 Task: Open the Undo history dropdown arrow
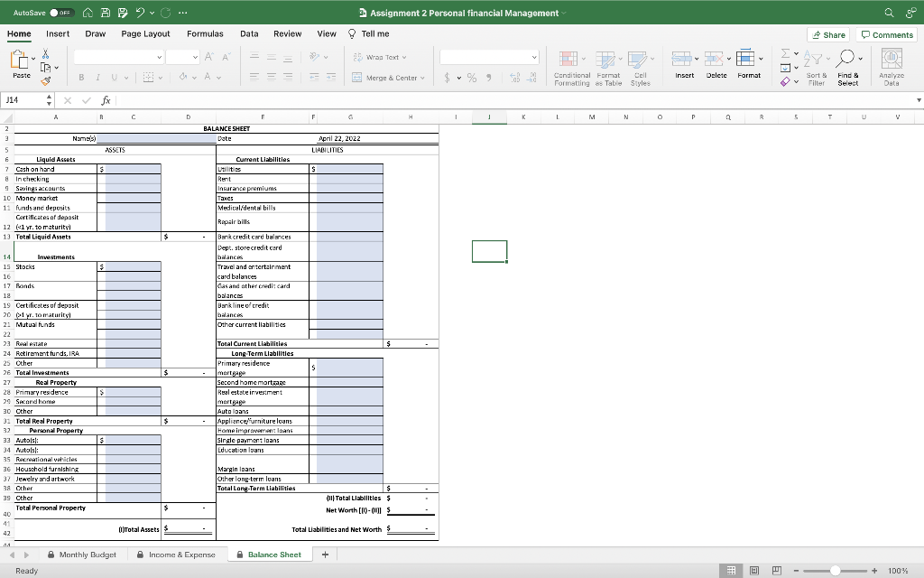click(152, 13)
